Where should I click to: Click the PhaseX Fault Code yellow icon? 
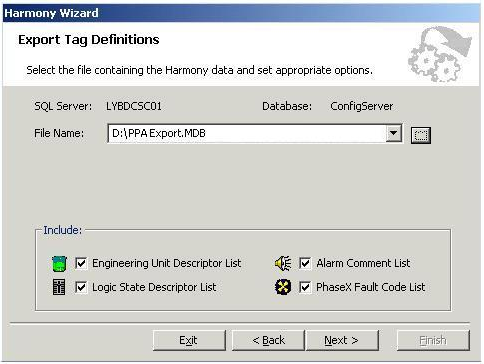(x=283, y=287)
